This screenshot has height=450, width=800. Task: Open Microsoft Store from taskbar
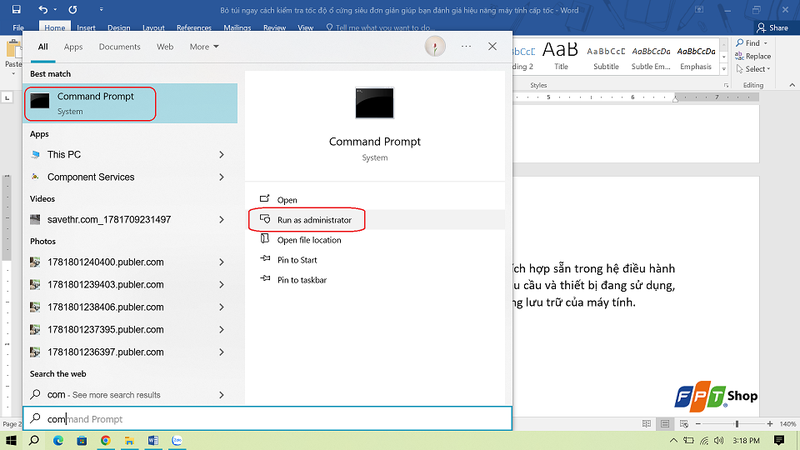click(x=82, y=440)
